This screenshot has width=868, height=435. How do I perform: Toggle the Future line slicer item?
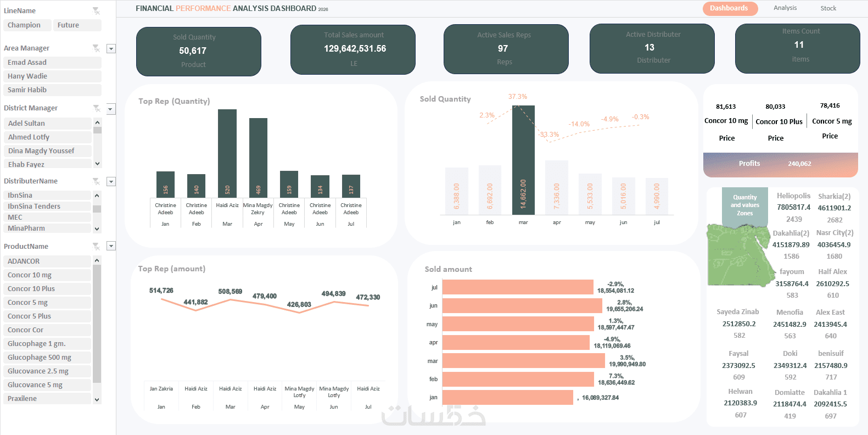tap(77, 25)
